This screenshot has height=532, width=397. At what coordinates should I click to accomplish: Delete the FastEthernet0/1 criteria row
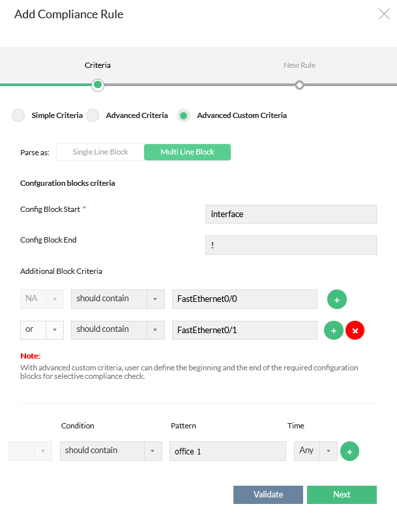355,331
